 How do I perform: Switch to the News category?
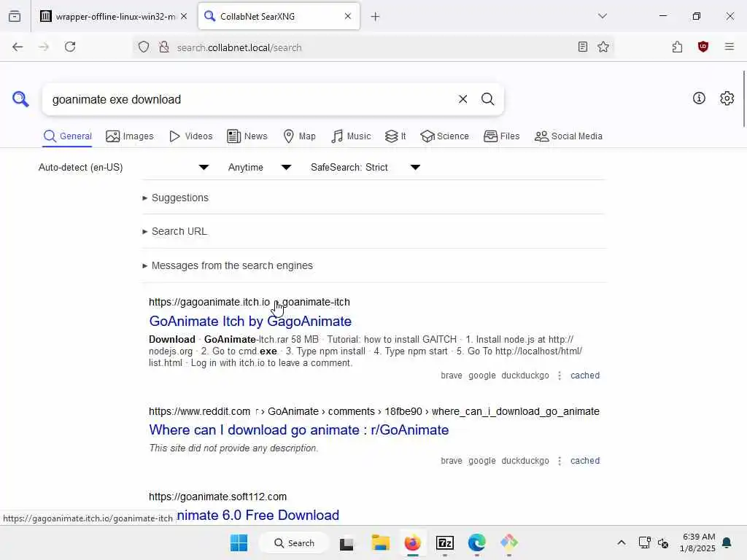(247, 136)
